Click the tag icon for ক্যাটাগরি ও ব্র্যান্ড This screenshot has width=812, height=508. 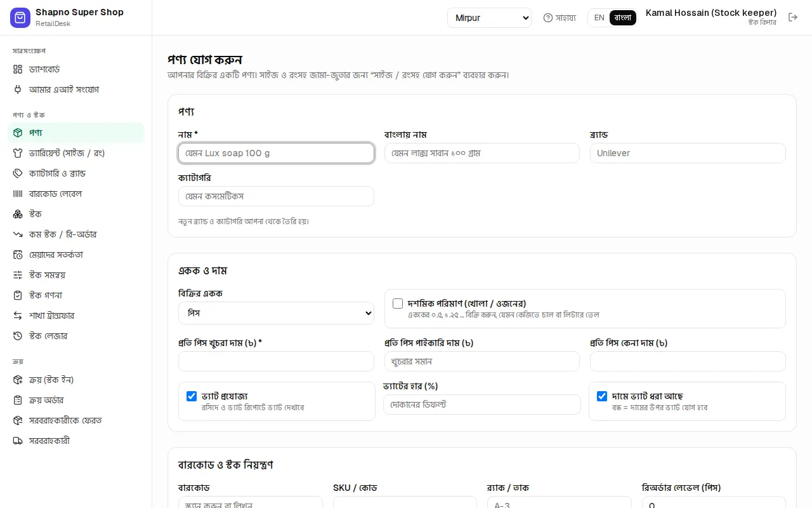[x=18, y=173]
